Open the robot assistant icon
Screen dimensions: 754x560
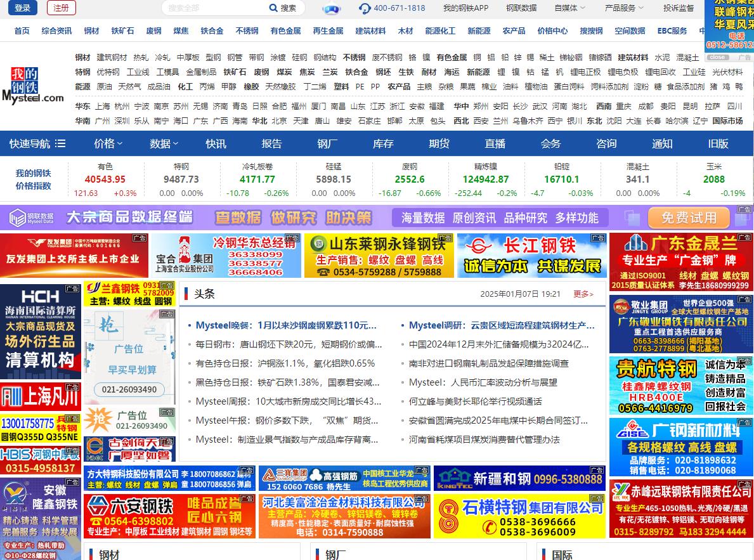coord(331,8)
